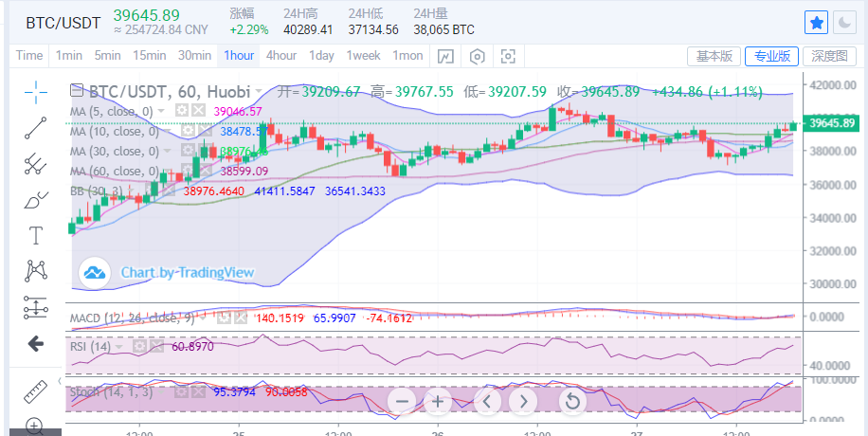This screenshot has height=436, width=868.
Task: Toggle night mode with moon icon
Action: (x=844, y=23)
